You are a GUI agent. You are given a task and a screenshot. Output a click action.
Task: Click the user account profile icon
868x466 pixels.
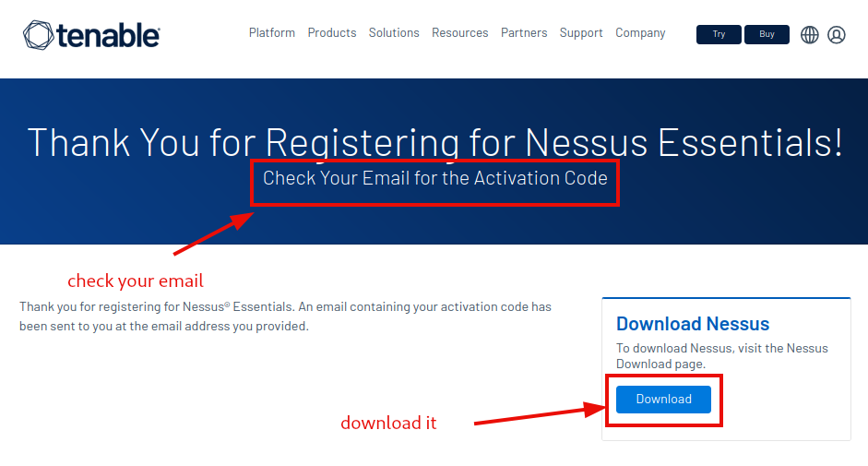point(837,35)
